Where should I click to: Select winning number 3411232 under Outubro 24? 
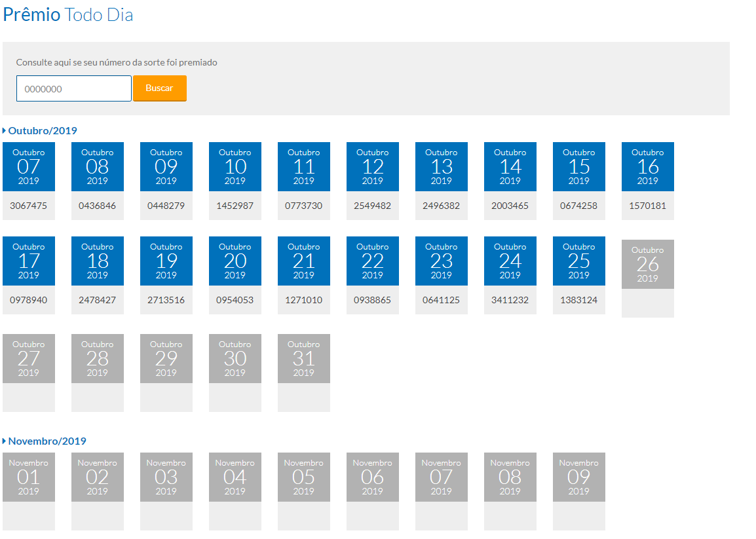(x=510, y=300)
